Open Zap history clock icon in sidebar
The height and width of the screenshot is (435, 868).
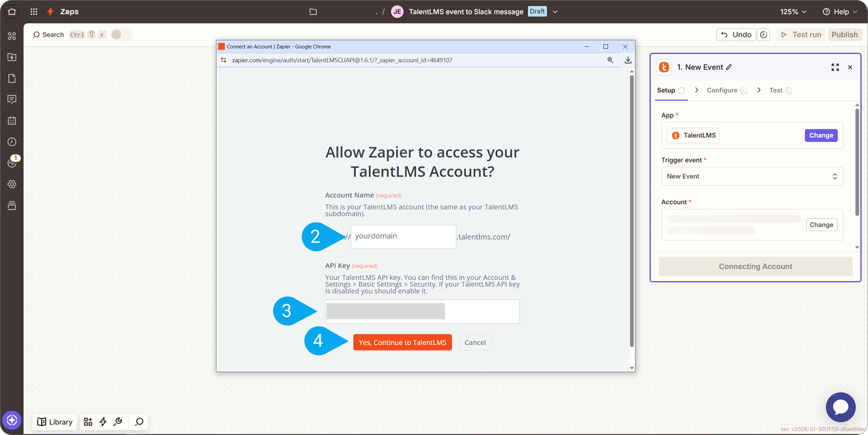point(12,142)
